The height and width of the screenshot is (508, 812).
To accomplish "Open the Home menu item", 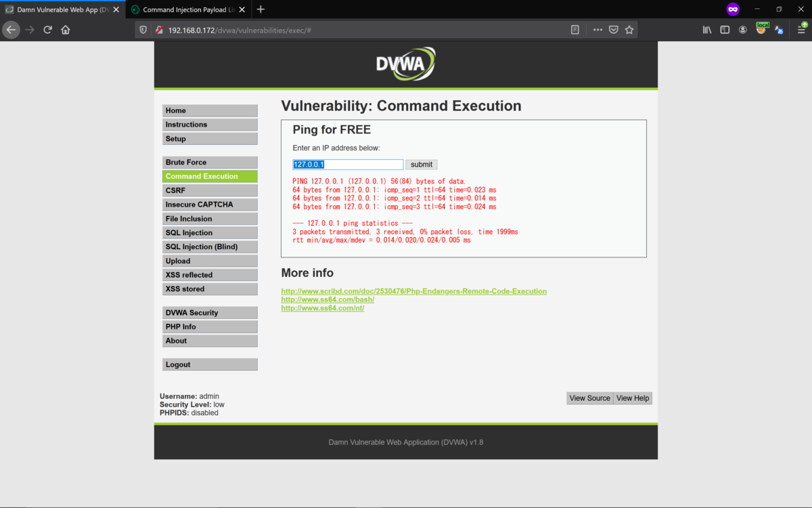I will click(210, 110).
